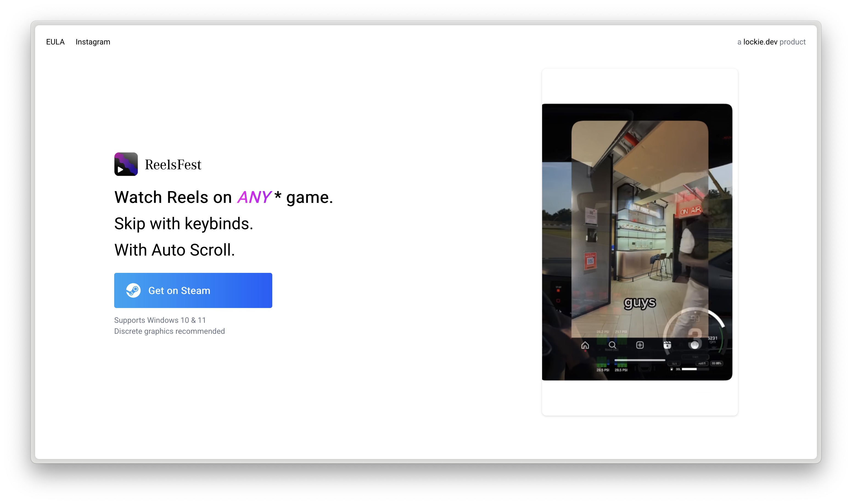Click the purple ANY word in headline
Screen dimensions: 852x504
[x=254, y=197]
